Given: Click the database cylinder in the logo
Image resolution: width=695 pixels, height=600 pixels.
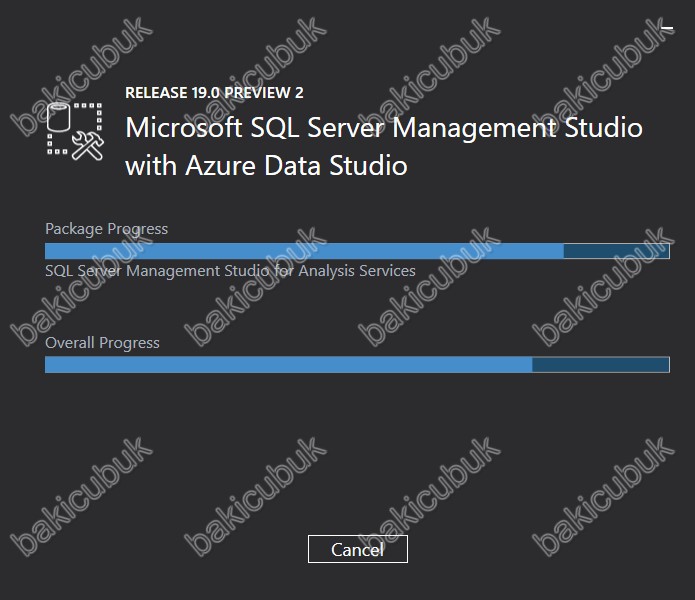Looking at the screenshot, I should 59,117.
